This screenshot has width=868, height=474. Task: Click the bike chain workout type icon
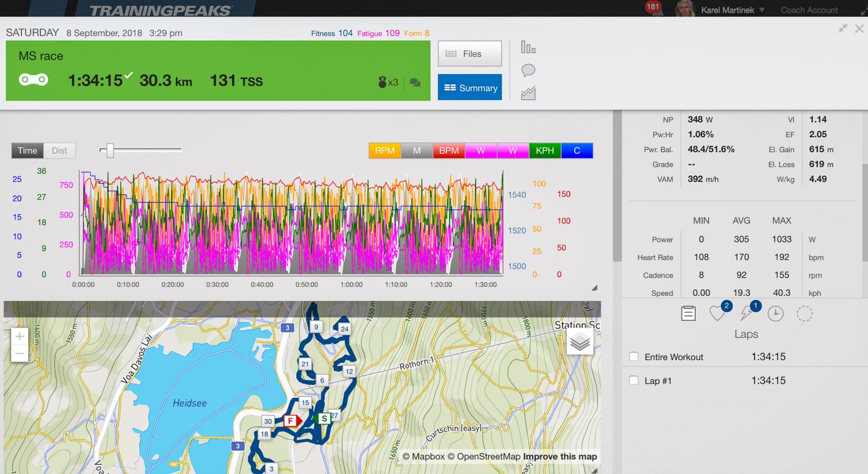click(34, 80)
